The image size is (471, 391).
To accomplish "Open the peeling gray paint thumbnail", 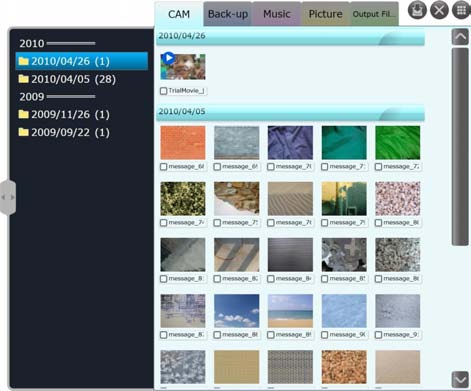I will 344,255.
